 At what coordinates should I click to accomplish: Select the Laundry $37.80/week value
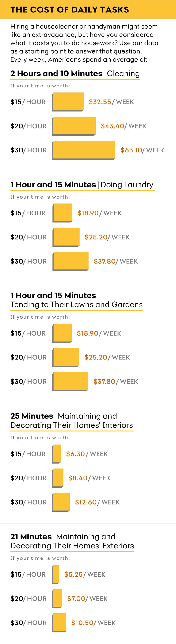pyautogui.click(x=116, y=261)
